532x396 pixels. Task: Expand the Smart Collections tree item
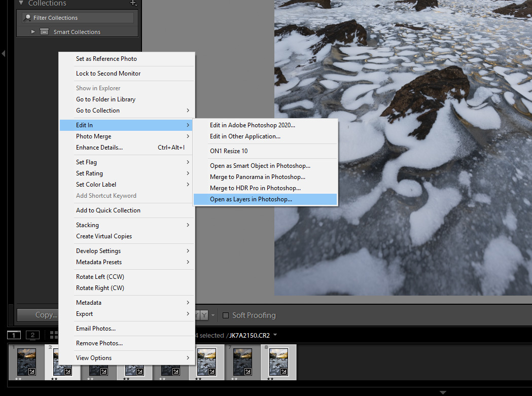[x=33, y=32]
